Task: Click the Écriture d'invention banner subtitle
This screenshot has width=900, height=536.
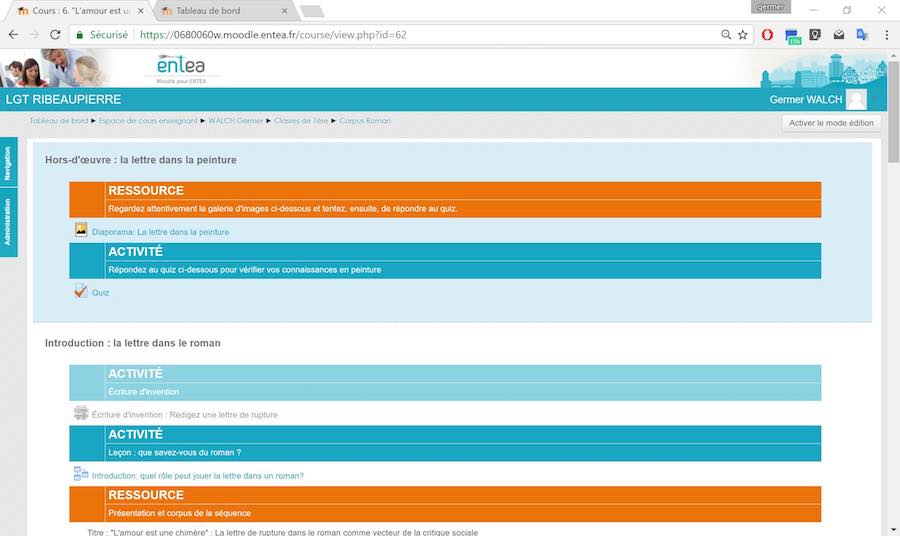Action: 143,391
